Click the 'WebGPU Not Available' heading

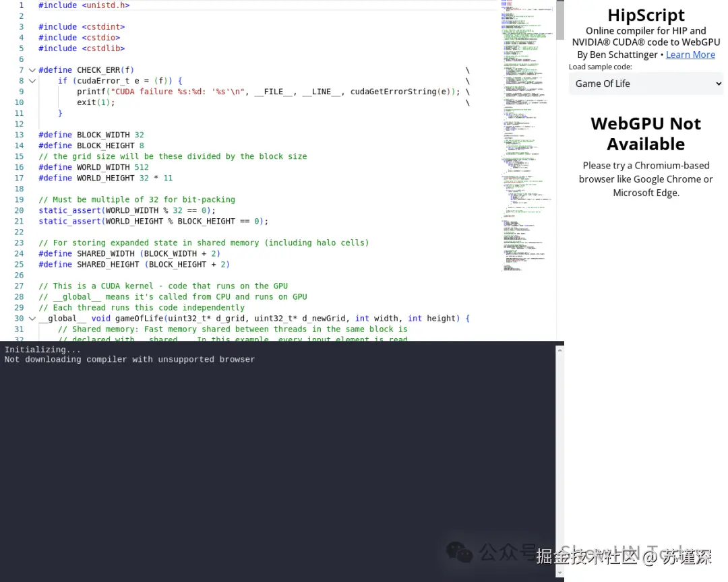pyautogui.click(x=646, y=134)
